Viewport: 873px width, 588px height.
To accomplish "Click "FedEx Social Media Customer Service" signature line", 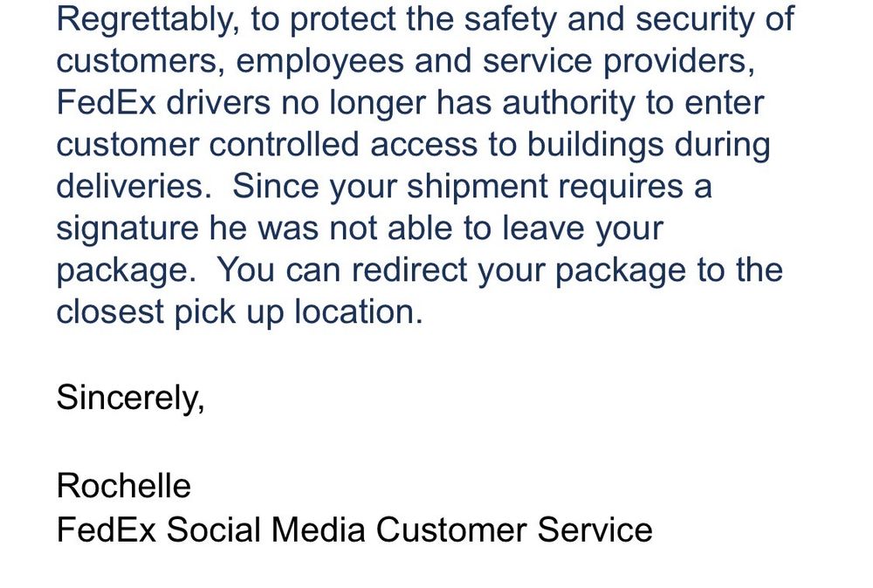I will coord(354,530).
